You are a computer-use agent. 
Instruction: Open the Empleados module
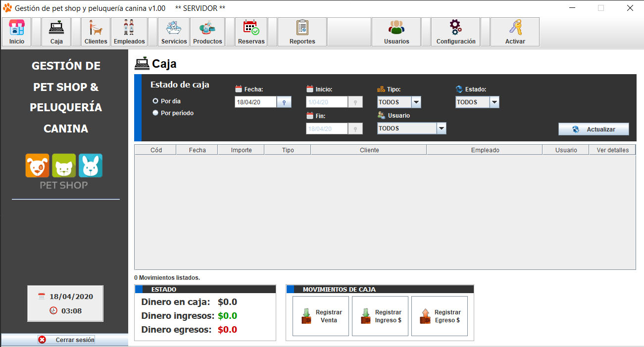pos(129,32)
